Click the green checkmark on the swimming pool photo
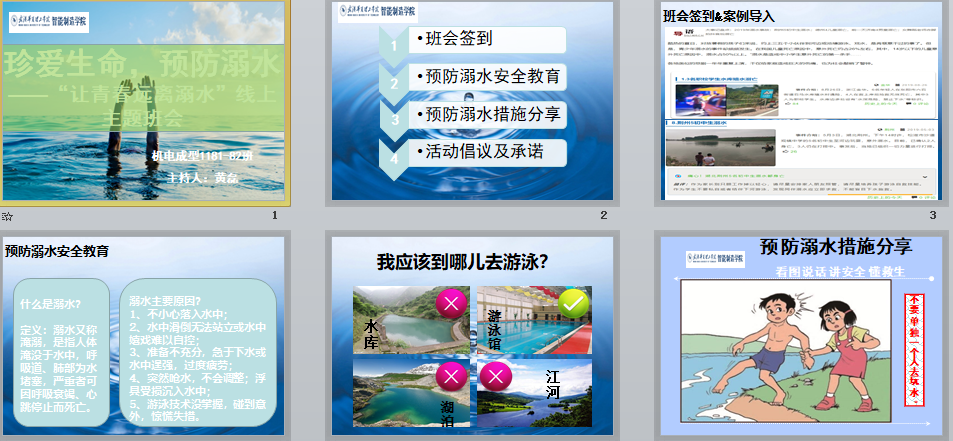Screen dimensions: 953x441 (x=573, y=302)
